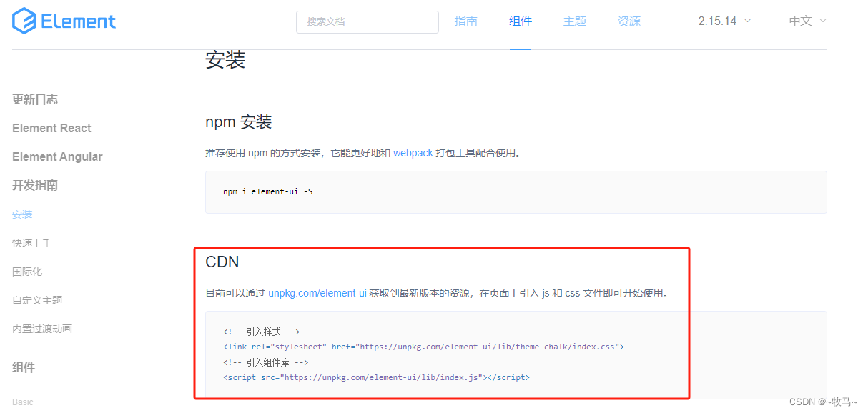This screenshot has height=413, width=868.
Task: Go to Element Angular sidebar link
Action: point(57,156)
